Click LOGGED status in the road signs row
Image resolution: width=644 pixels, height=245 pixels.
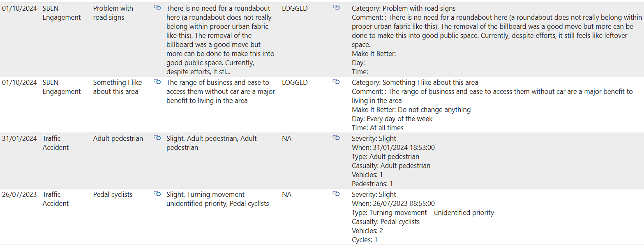(295, 9)
